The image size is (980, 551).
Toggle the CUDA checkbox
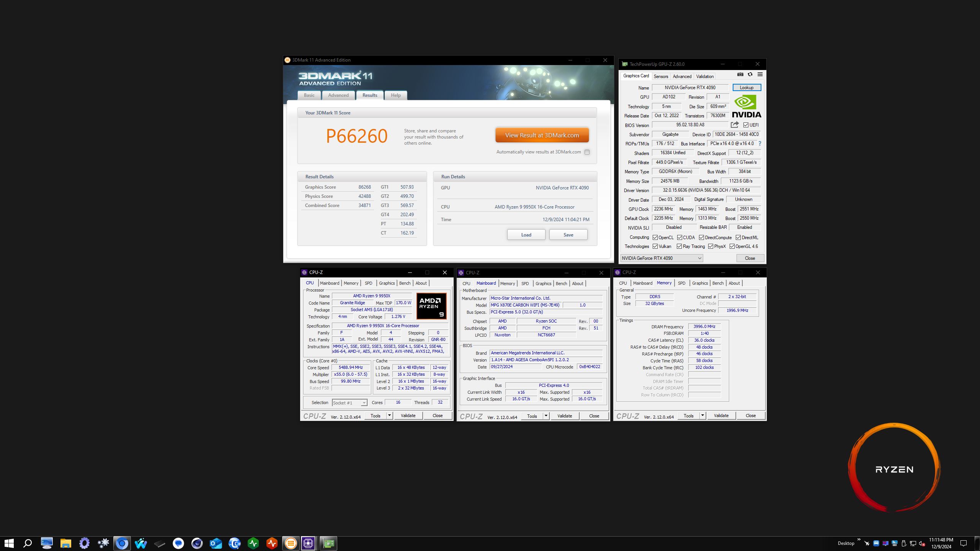coord(679,238)
